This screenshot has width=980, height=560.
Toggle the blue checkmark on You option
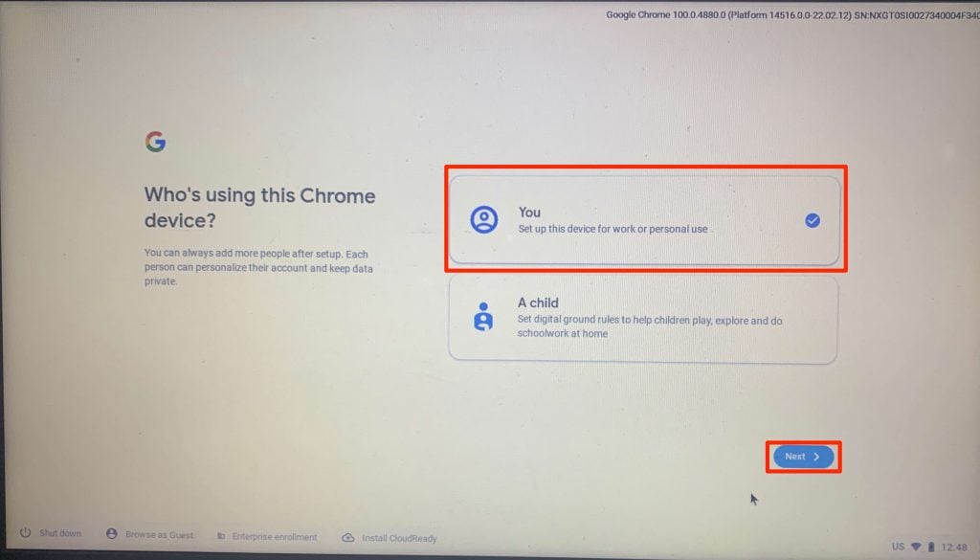813,220
